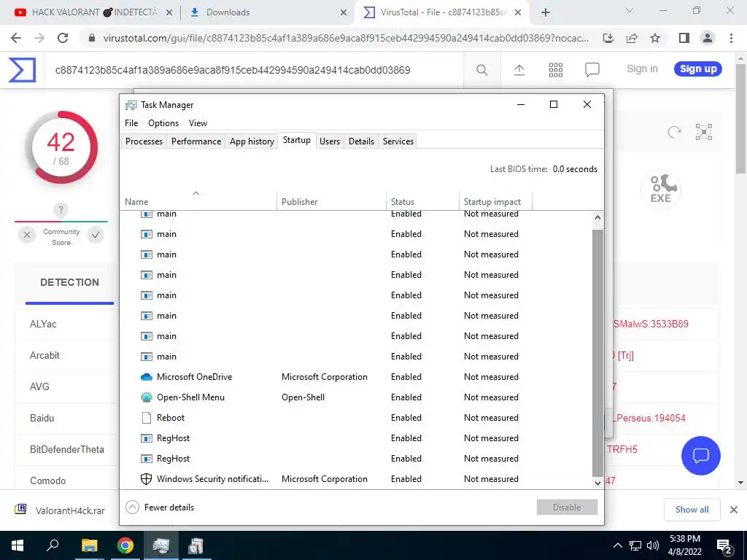
Task: Open File Explorer from taskbar
Action: [89, 545]
